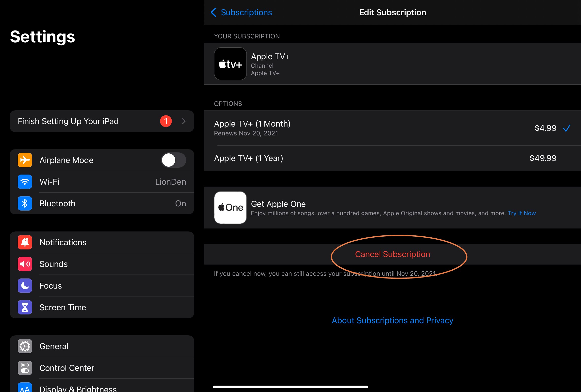
Task: Tap the red notification badge showing 1
Action: tap(166, 121)
